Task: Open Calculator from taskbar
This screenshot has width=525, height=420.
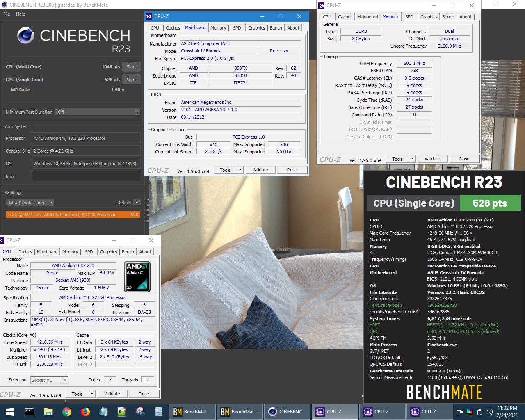Action: [159, 411]
